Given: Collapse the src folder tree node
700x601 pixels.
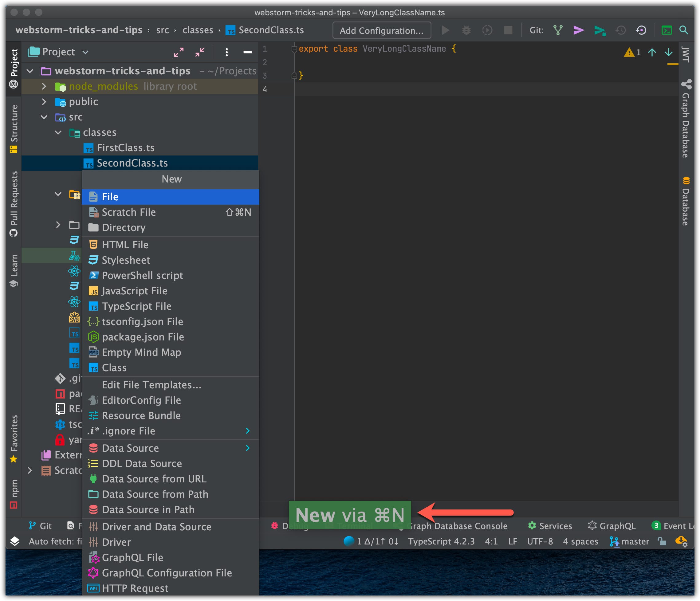Looking at the screenshot, I should [44, 117].
